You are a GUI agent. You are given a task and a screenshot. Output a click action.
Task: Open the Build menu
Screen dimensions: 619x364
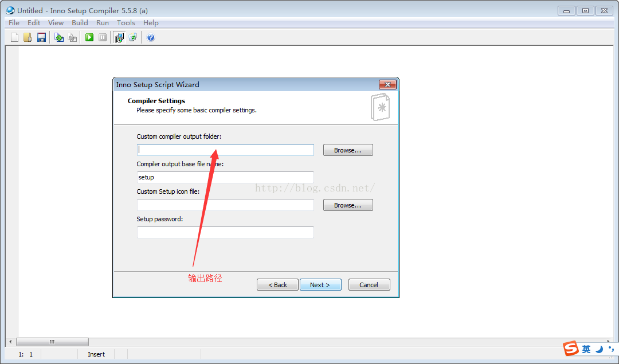80,23
